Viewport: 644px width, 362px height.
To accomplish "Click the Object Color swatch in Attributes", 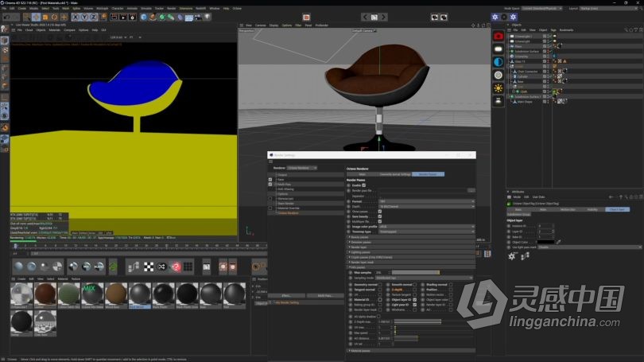I will [x=545, y=242].
